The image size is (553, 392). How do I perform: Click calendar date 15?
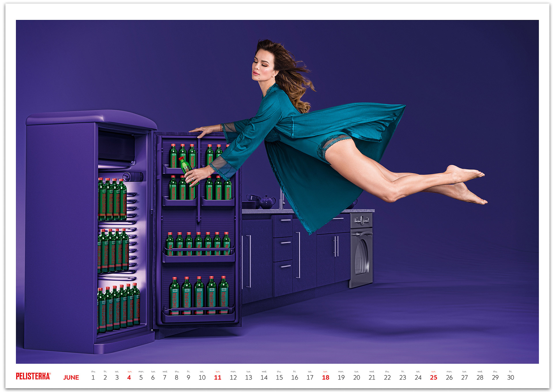[x=279, y=377]
